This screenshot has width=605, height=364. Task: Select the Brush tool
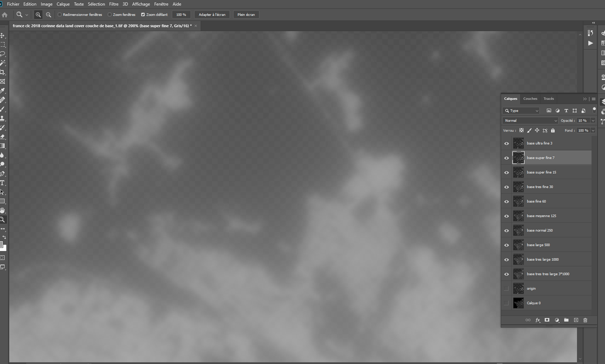pos(2,109)
